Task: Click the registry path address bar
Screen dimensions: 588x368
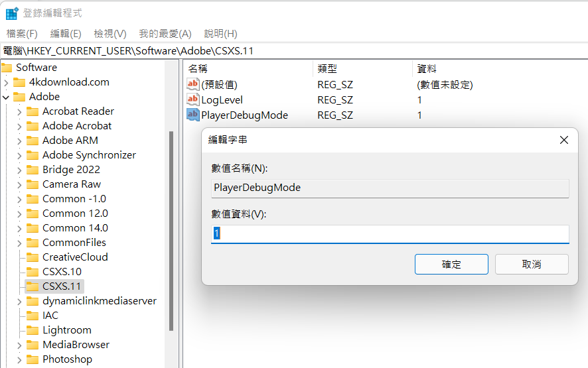Action: 294,50
